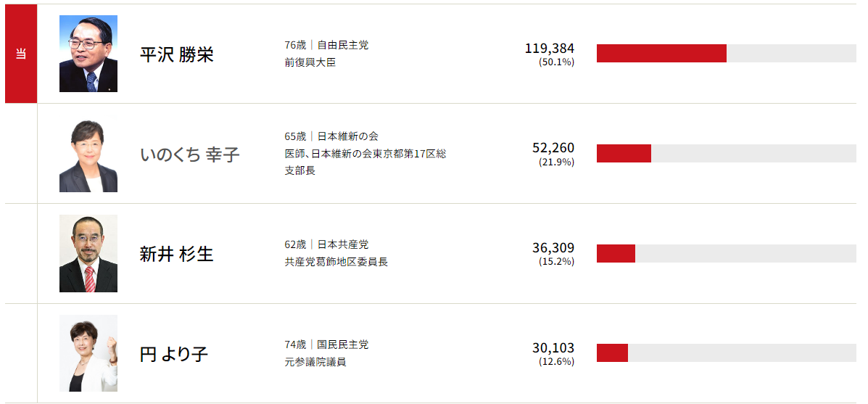Click the photo beside 新井 杉生
The image size is (868, 404).
(88, 254)
